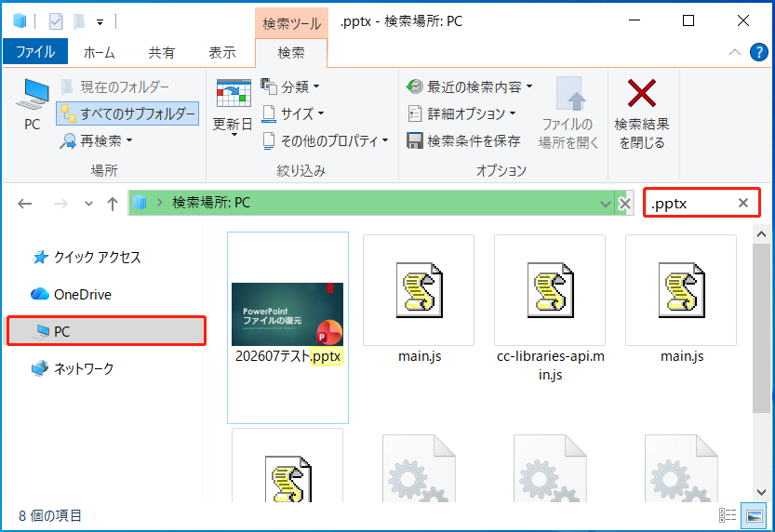Expand the address bar history dropdown
The height and width of the screenshot is (532, 775).
click(x=606, y=204)
